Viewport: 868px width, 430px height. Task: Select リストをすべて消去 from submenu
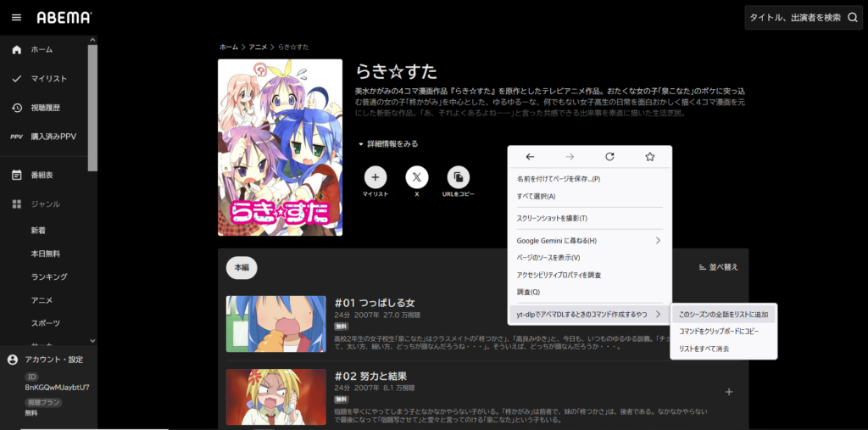(704, 349)
